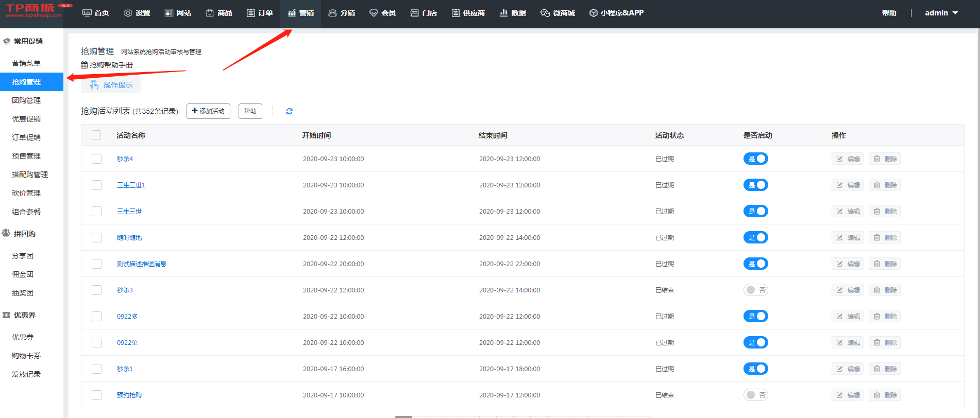Open the 测试描述推送消息 activity link

click(x=142, y=264)
